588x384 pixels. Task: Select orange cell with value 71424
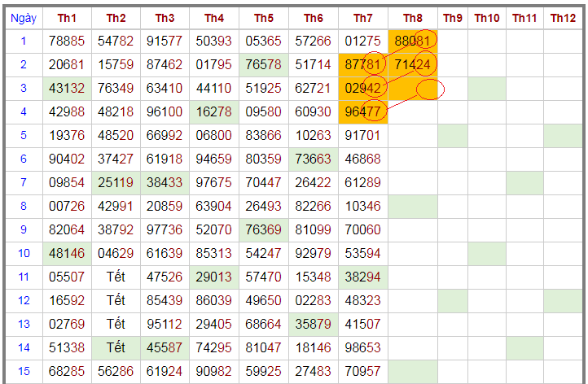click(x=412, y=64)
